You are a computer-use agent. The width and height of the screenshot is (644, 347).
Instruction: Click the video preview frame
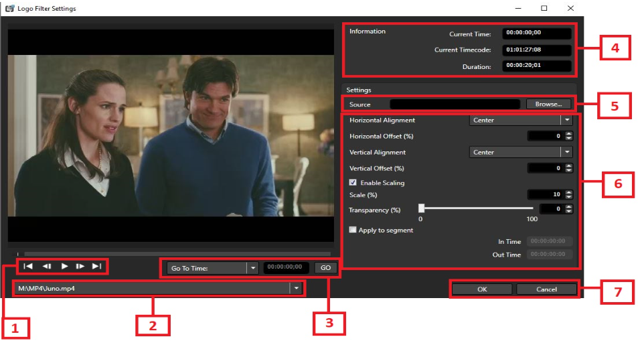171,135
